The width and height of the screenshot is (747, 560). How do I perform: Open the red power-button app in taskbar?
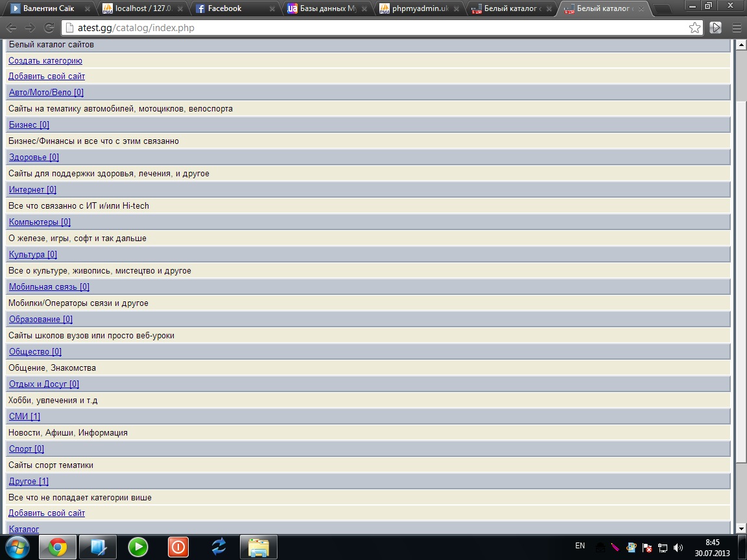[178, 548]
